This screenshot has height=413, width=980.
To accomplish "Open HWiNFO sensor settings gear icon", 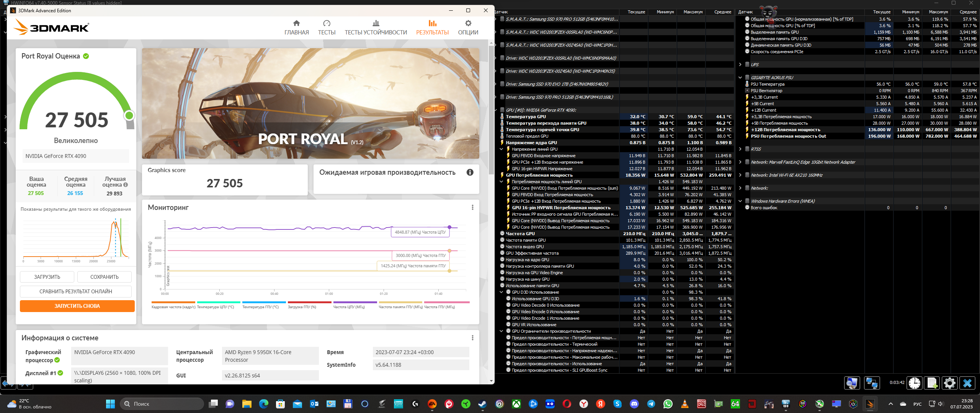I will (949, 383).
